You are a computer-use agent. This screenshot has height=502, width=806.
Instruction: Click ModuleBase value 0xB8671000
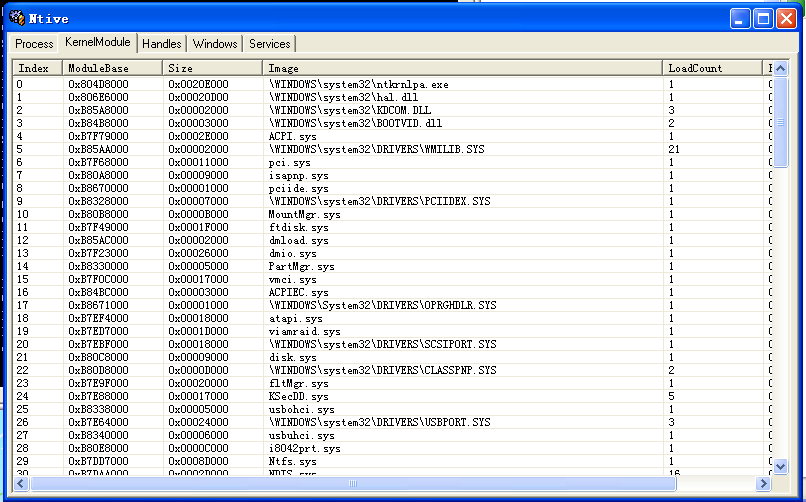[98, 305]
